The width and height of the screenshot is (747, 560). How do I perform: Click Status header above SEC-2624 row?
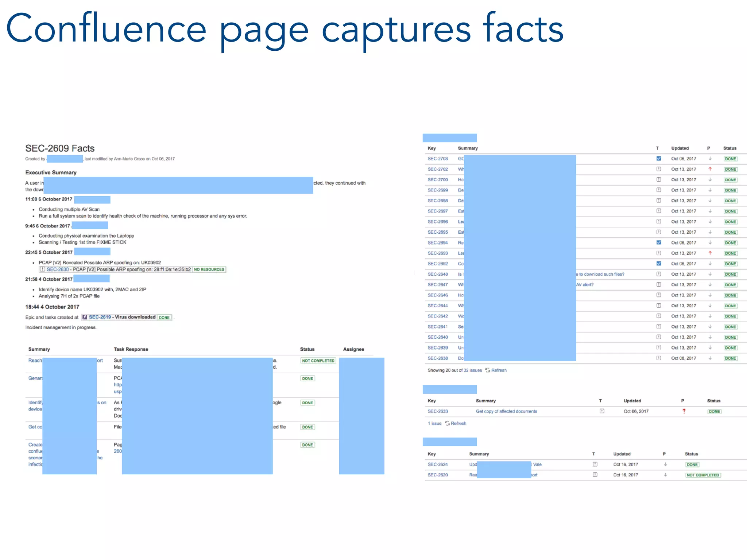pyautogui.click(x=691, y=454)
